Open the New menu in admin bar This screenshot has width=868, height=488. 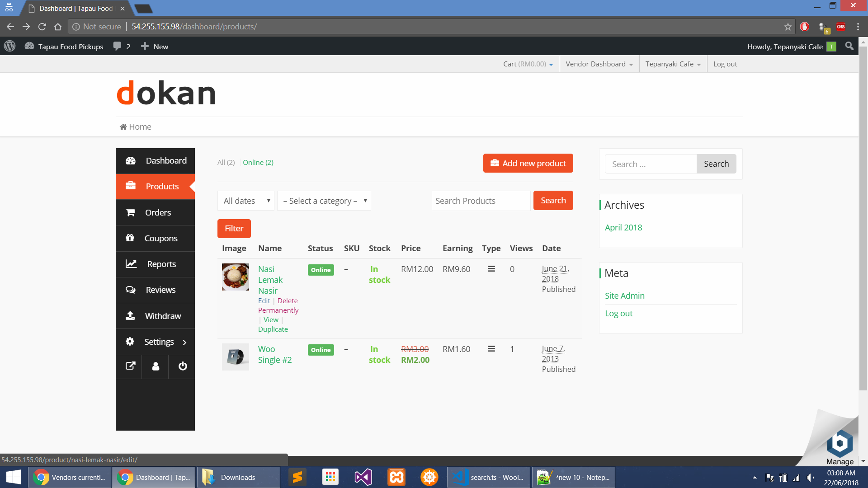154,46
